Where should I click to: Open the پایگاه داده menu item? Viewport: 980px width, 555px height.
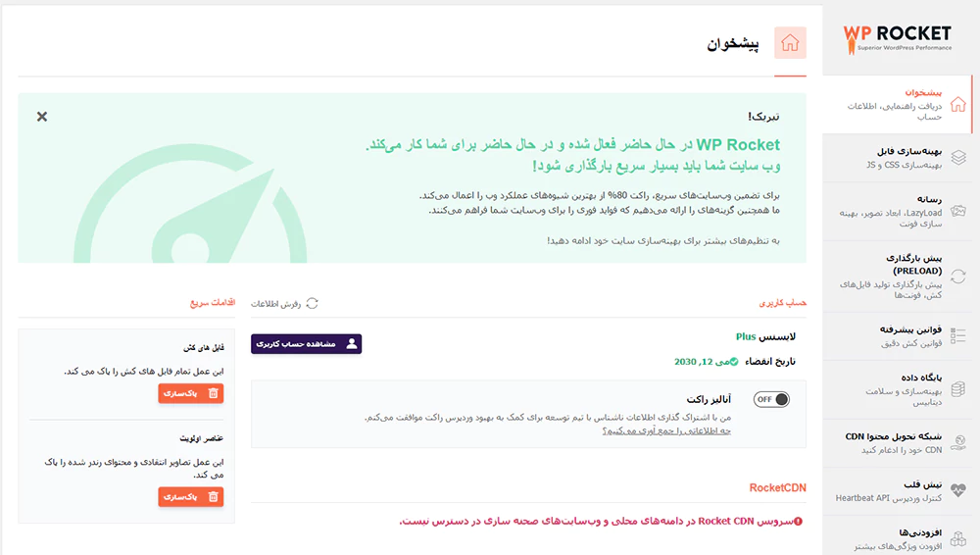pyautogui.click(x=898, y=389)
